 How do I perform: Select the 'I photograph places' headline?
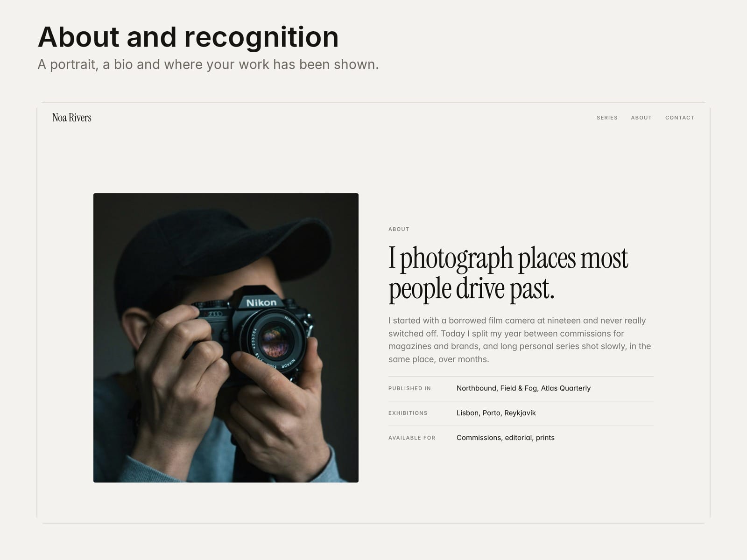508,273
